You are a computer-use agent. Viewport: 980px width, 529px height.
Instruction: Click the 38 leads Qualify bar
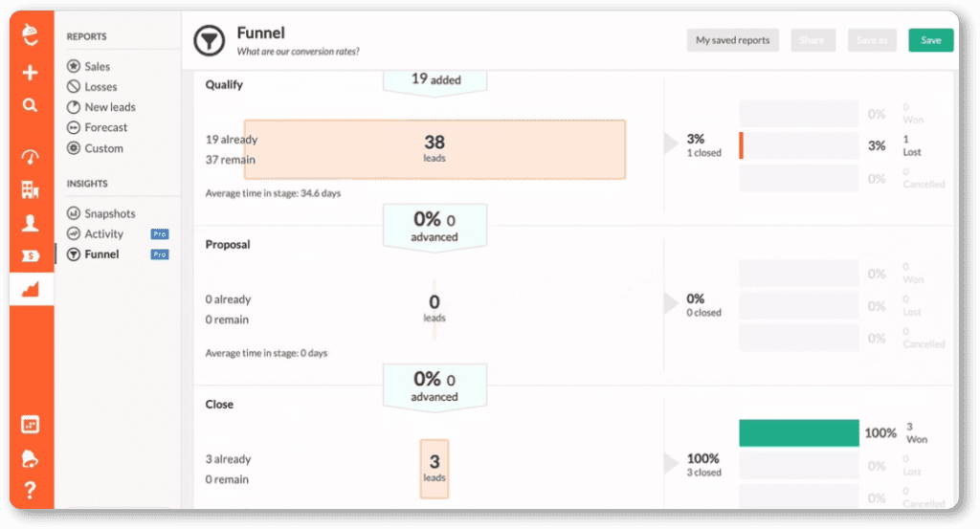[x=434, y=149]
